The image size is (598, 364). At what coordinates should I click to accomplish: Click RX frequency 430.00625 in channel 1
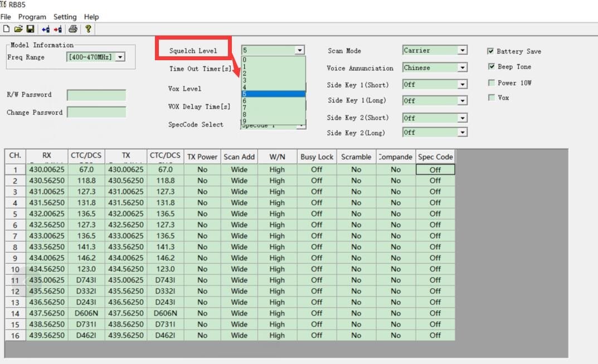pos(46,169)
